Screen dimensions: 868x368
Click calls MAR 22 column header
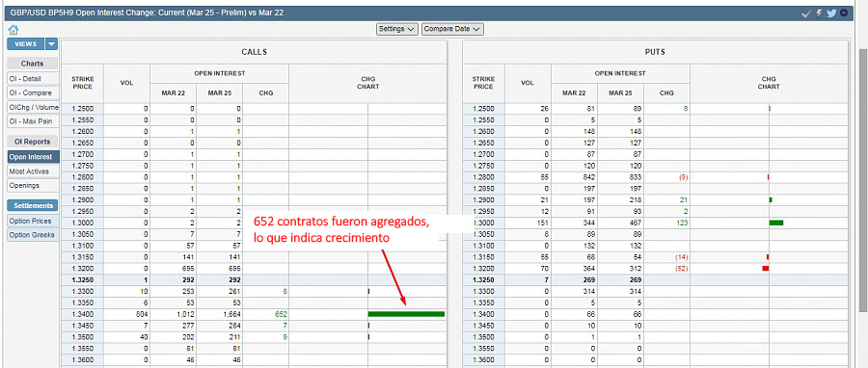point(174,92)
